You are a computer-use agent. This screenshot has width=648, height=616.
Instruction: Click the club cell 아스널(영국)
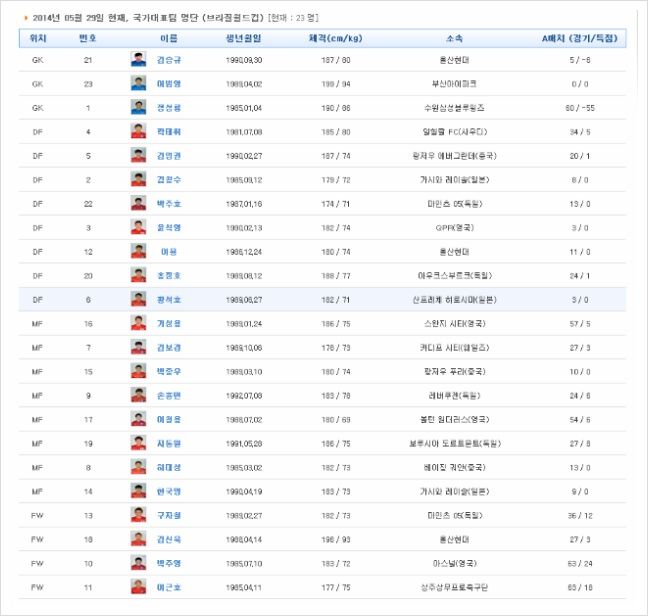pyautogui.click(x=454, y=563)
